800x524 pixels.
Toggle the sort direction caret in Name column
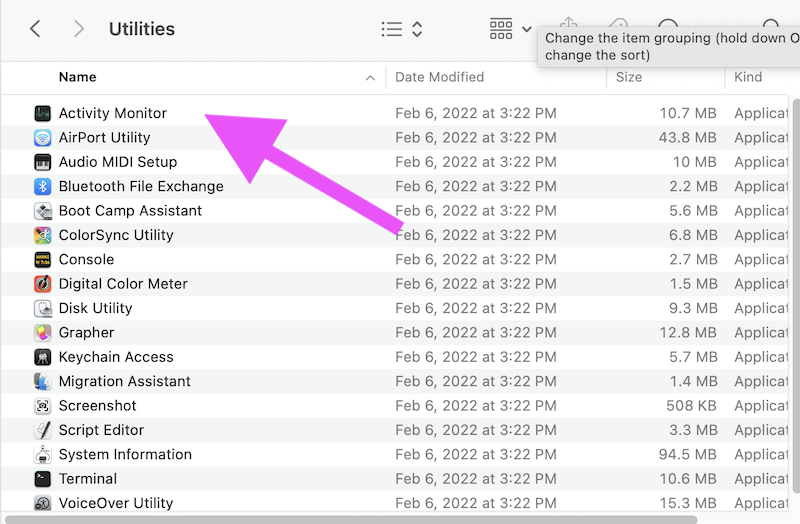pos(370,78)
